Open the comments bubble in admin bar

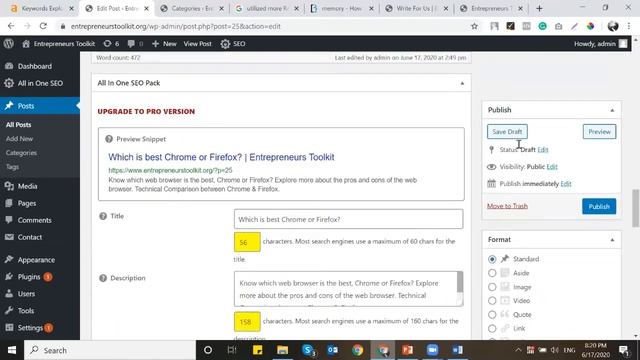[x=135, y=44]
